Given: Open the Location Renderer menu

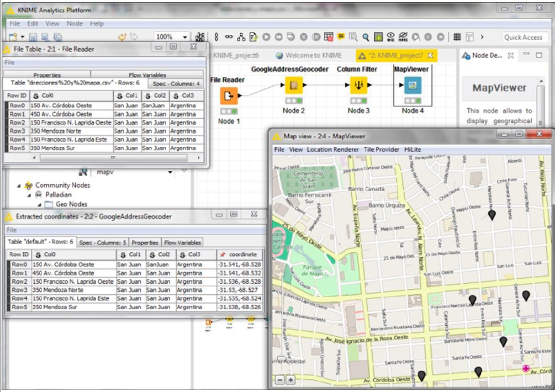Looking at the screenshot, I should tap(332, 150).
